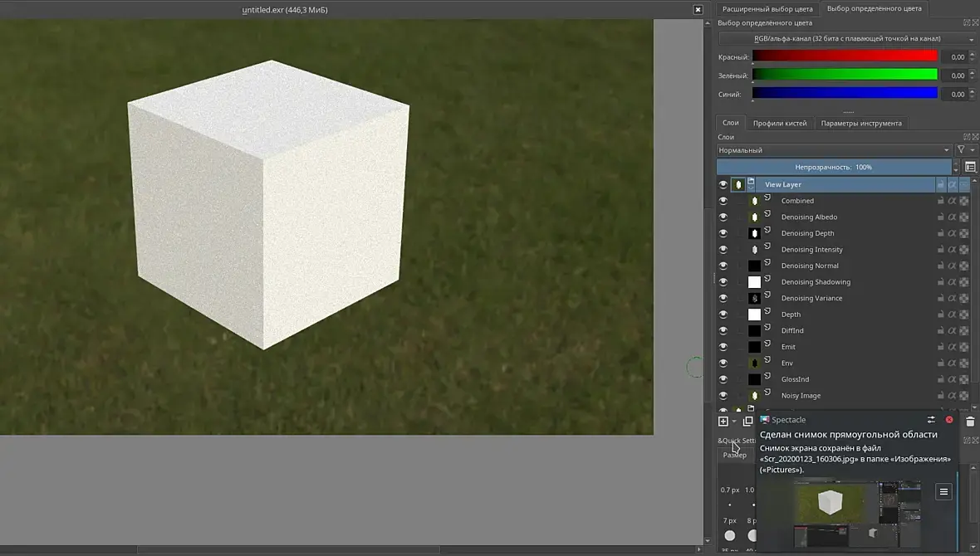Hide the Noisy Image layer
980x556 pixels.
click(723, 396)
